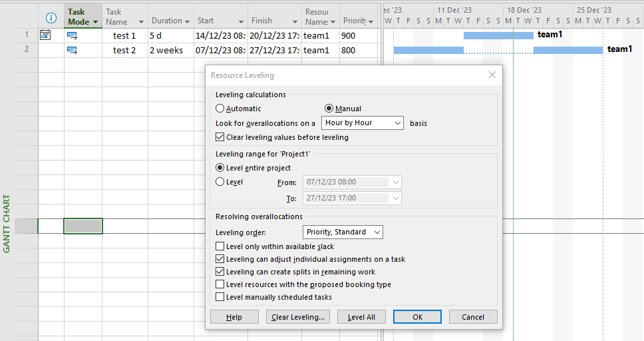
Task: Click the second segment of test 2 Gantt bar
Action: click(x=568, y=50)
